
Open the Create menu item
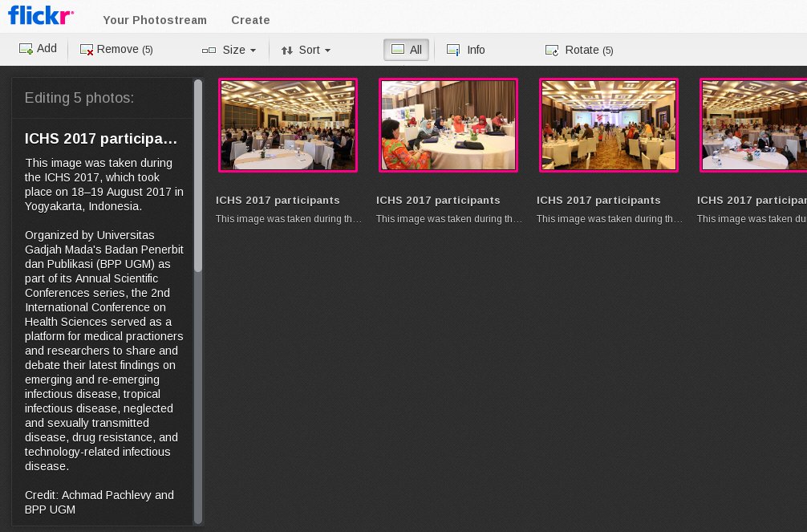tap(250, 20)
